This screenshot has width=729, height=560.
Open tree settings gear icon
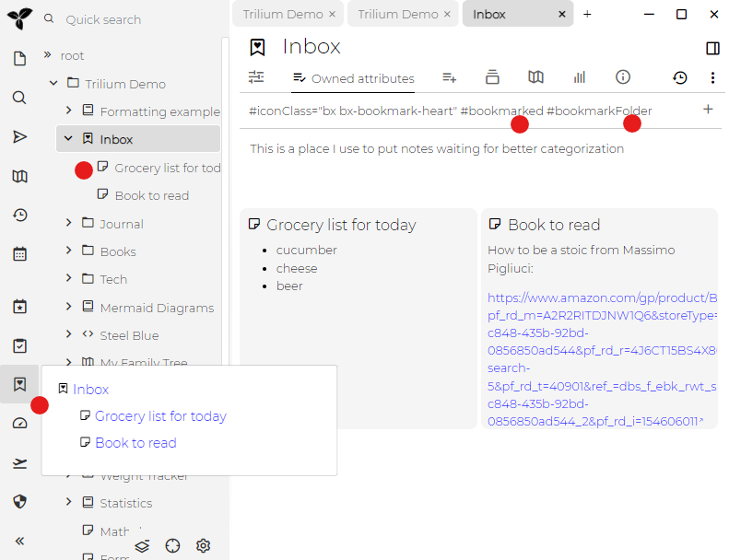pyautogui.click(x=204, y=545)
